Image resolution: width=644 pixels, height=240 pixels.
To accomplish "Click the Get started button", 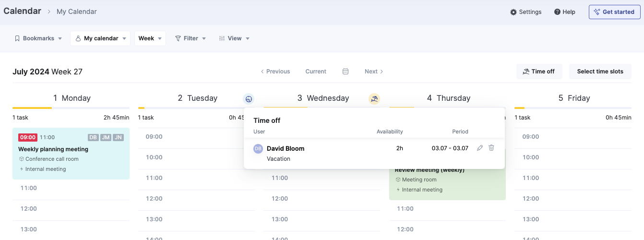I will (x=614, y=12).
